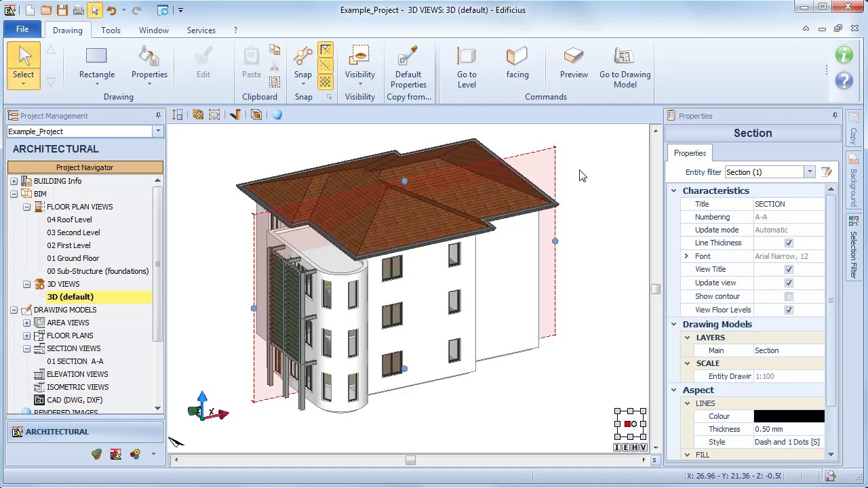Screen dimensions: 868x488
Task: Open the Entity filter Section (1) dropdown
Action: point(809,172)
